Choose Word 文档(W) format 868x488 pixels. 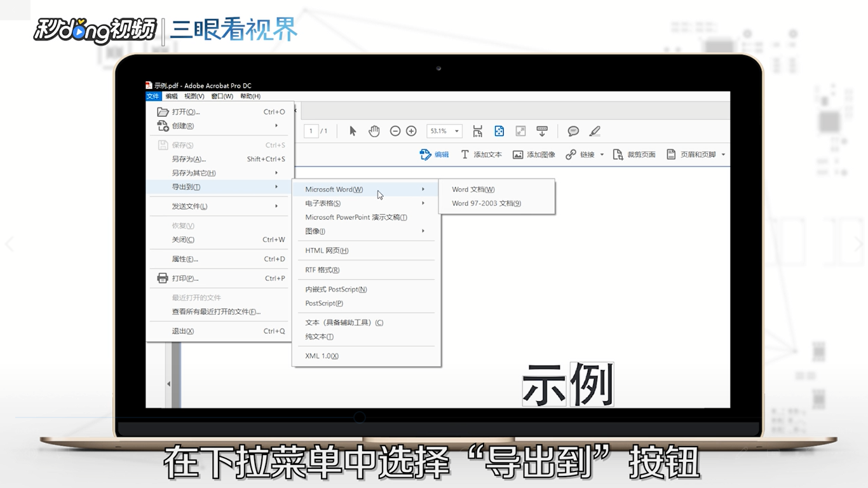(497, 189)
